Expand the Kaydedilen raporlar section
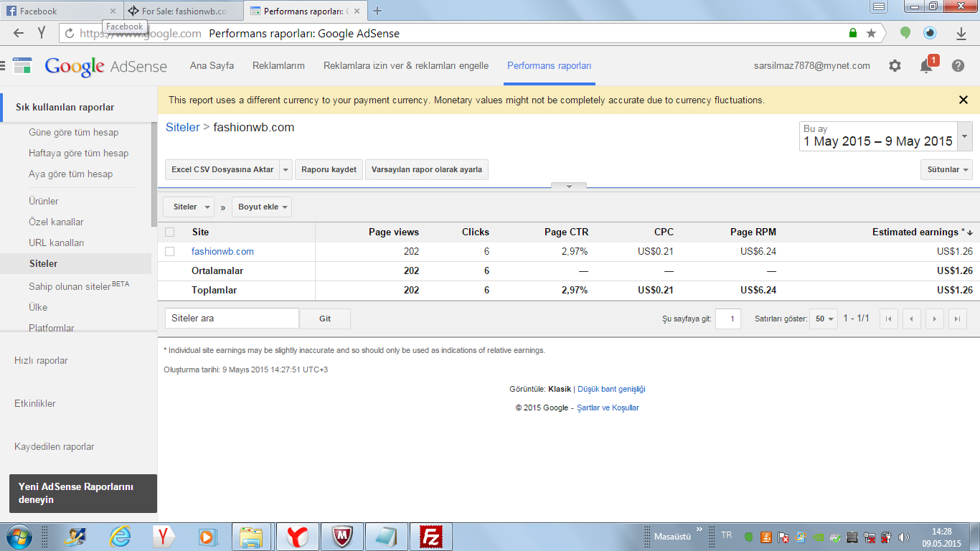This screenshot has width=980, height=551. tap(55, 446)
